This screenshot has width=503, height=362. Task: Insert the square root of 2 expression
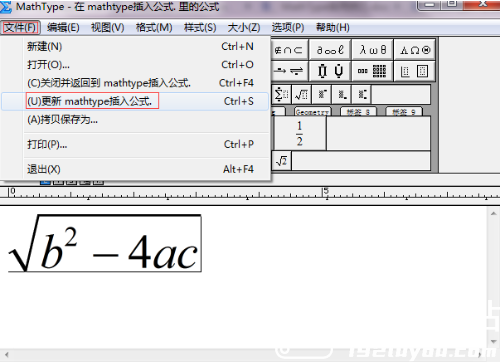282,161
